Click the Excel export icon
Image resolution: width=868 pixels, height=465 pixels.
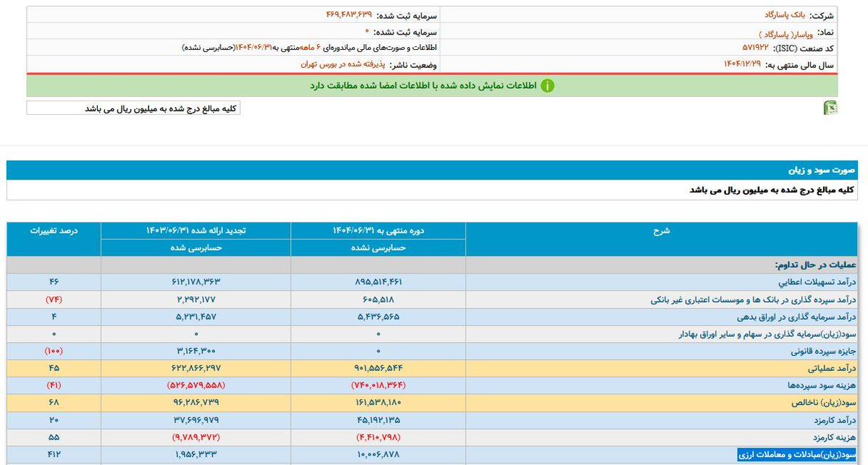[830, 108]
